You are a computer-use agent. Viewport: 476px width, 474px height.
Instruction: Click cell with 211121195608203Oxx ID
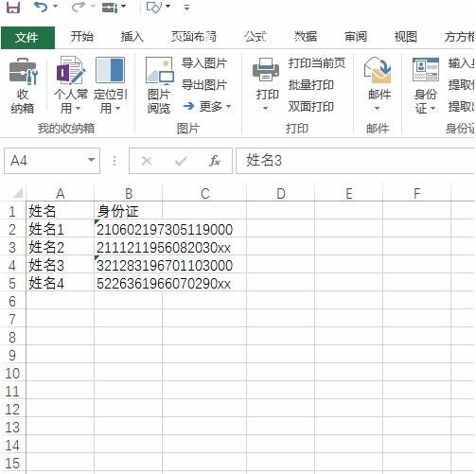129,247
